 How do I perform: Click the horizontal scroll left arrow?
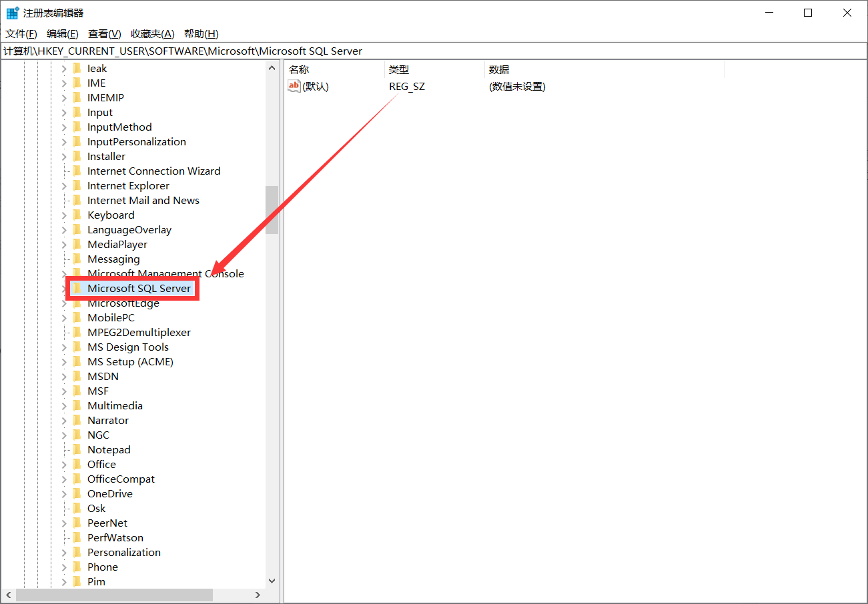tap(9, 595)
